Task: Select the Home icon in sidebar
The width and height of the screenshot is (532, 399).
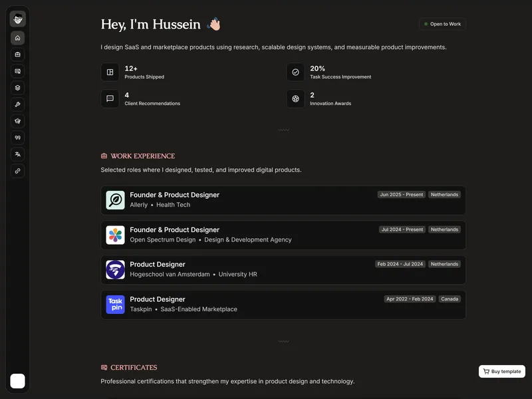Action: click(18, 38)
